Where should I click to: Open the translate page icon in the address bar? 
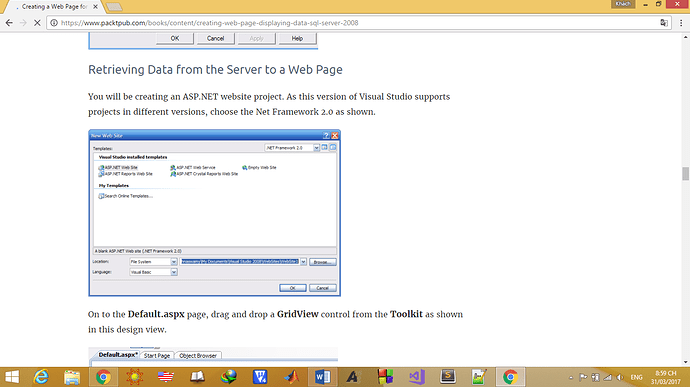(664, 23)
